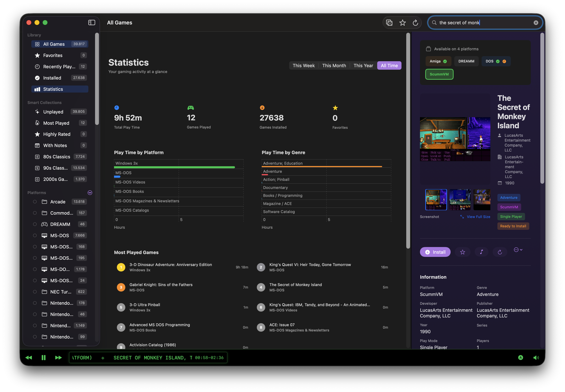Toggle the sidebar with the panel icon
The image size is (565, 392).
click(91, 22)
